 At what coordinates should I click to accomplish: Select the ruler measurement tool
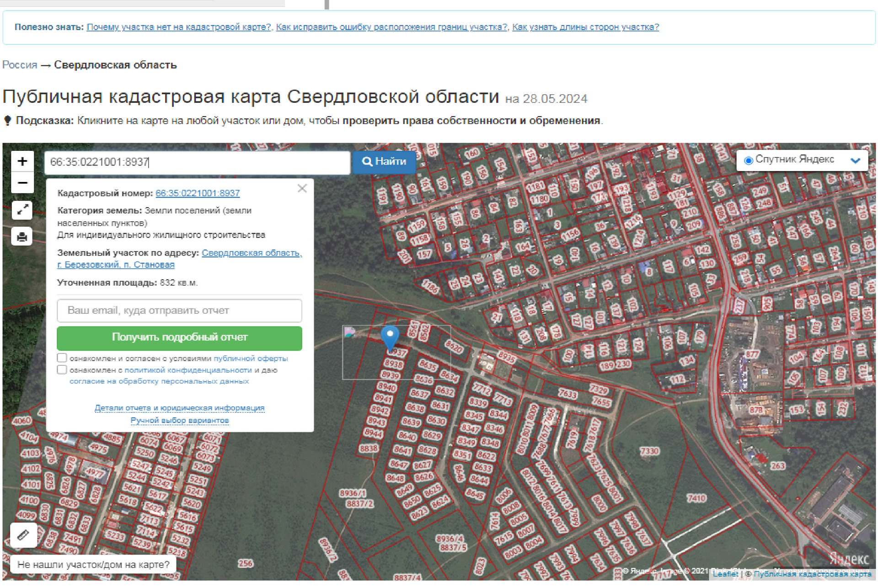point(23,535)
